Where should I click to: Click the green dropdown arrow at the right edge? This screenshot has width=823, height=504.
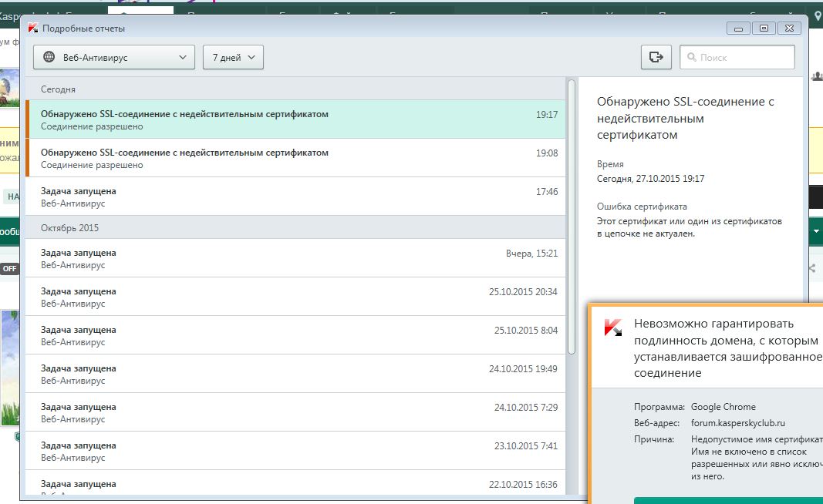click(816, 231)
